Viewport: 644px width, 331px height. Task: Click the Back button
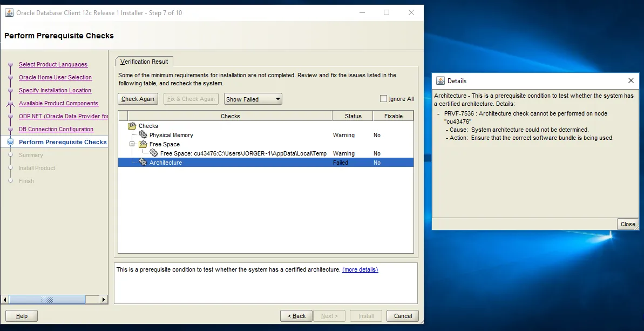[296, 316]
